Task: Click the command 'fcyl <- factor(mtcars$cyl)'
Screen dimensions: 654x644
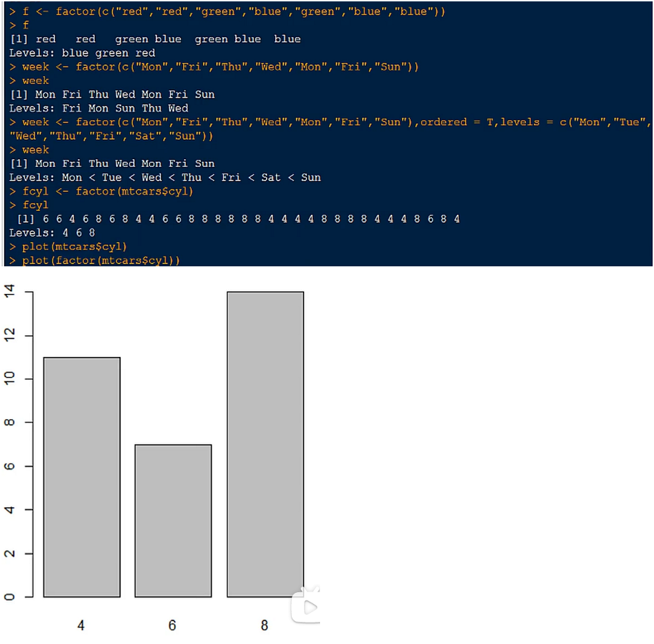Action: pos(101,191)
